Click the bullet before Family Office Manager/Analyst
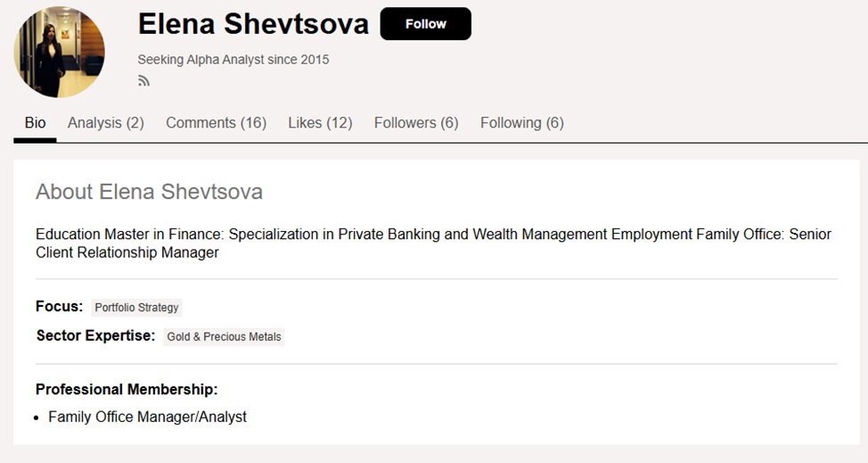 pos(37,418)
